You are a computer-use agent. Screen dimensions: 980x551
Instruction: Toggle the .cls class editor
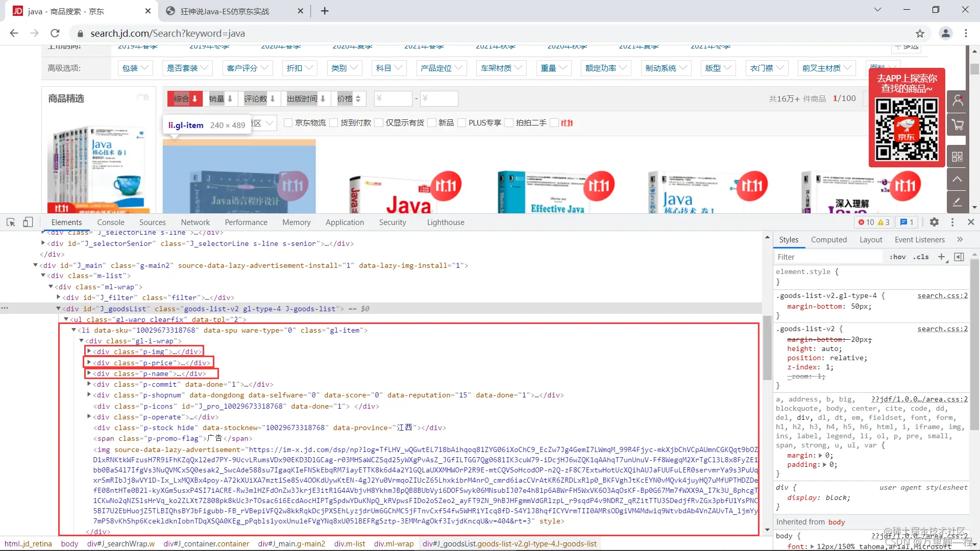pyautogui.click(x=921, y=257)
